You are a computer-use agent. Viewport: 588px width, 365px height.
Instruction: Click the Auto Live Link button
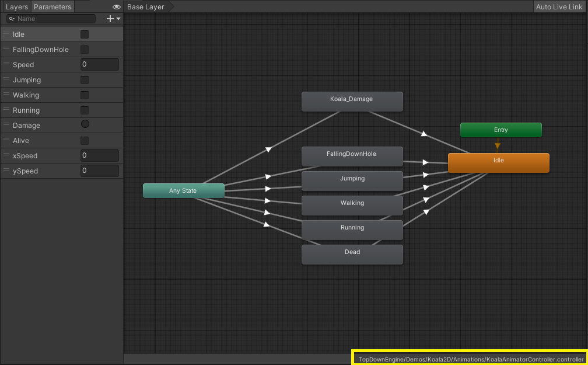(x=559, y=7)
